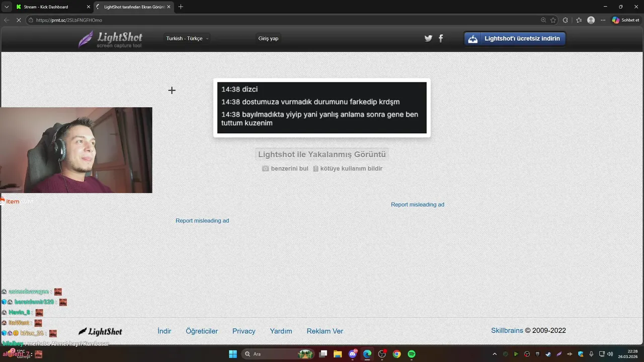
Task: Open the favorites list icon
Action: point(579,20)
